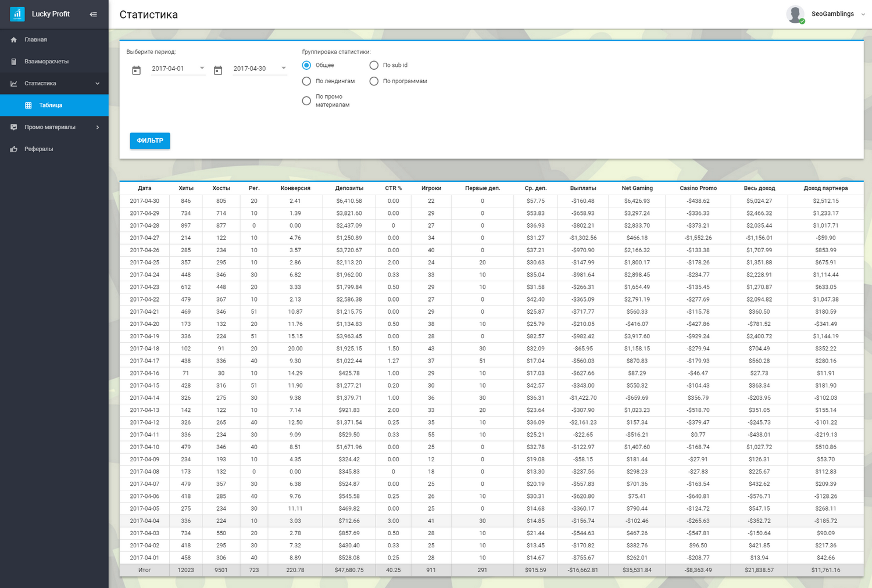Open Взаиморасчеты in the sidebar
The width and height of the screenshot is (872, 588).
pos(54,62)
